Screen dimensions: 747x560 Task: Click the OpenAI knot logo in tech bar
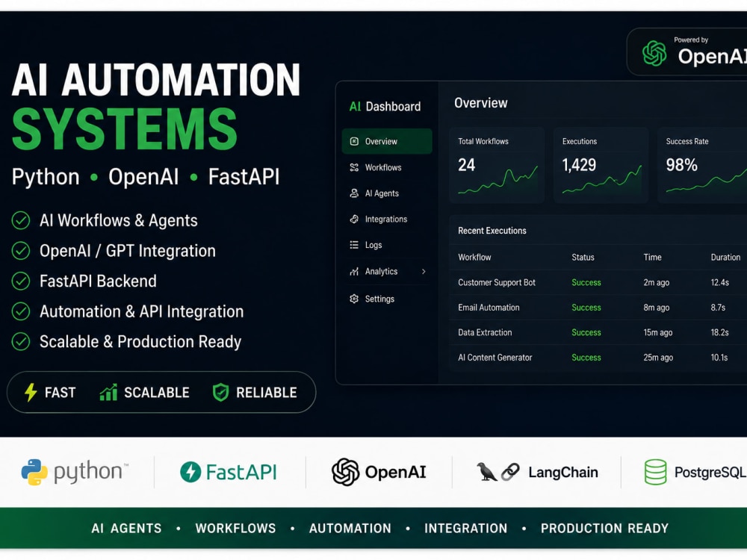pyautogui.click(x=345, y=472)
